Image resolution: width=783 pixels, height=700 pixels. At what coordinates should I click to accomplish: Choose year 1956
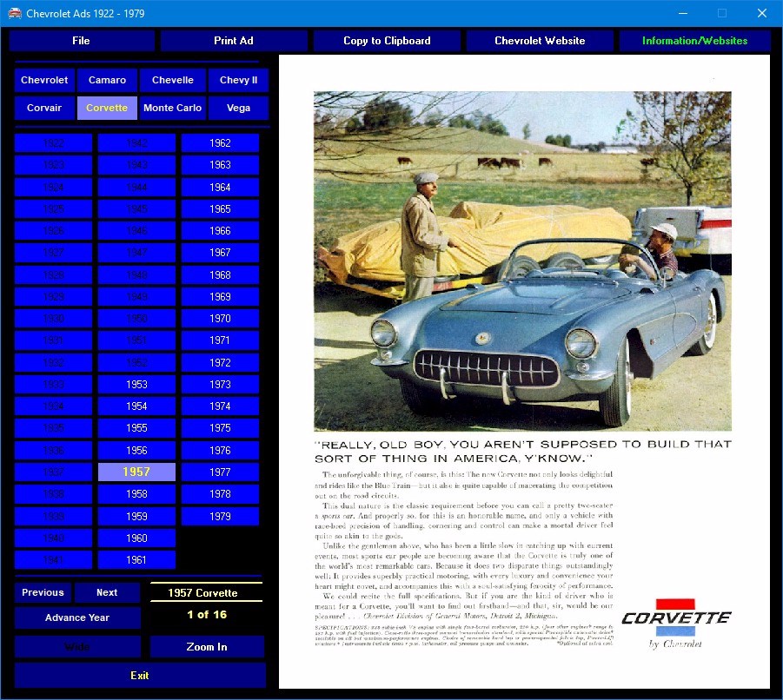click(136, 451)
